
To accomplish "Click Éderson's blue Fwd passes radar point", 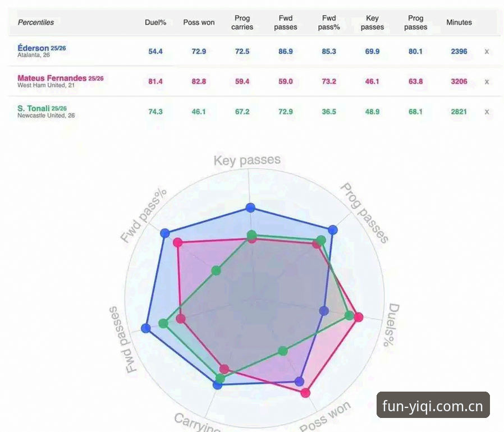I will pyautogui.click(x=146, y=328).
